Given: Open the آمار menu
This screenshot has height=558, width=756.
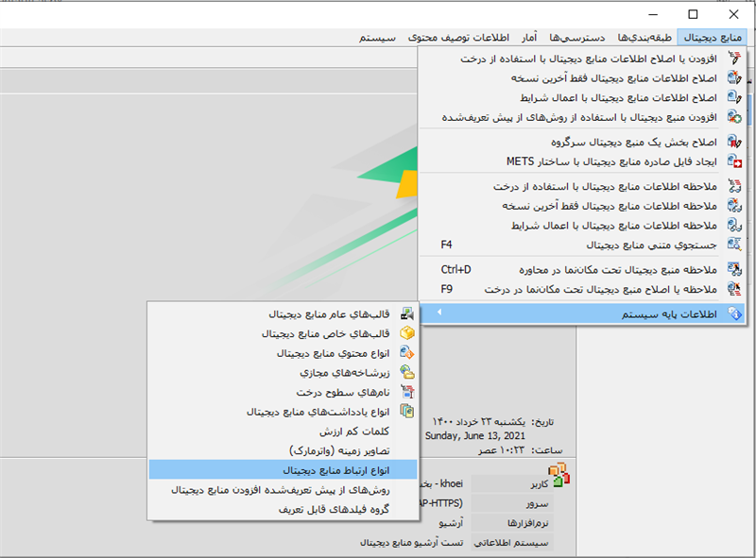Looking at the screenshot, I should coord(530,38).
